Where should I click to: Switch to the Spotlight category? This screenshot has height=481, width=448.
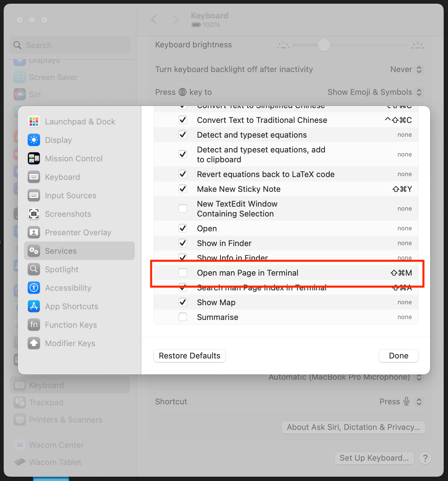(79, 269)
